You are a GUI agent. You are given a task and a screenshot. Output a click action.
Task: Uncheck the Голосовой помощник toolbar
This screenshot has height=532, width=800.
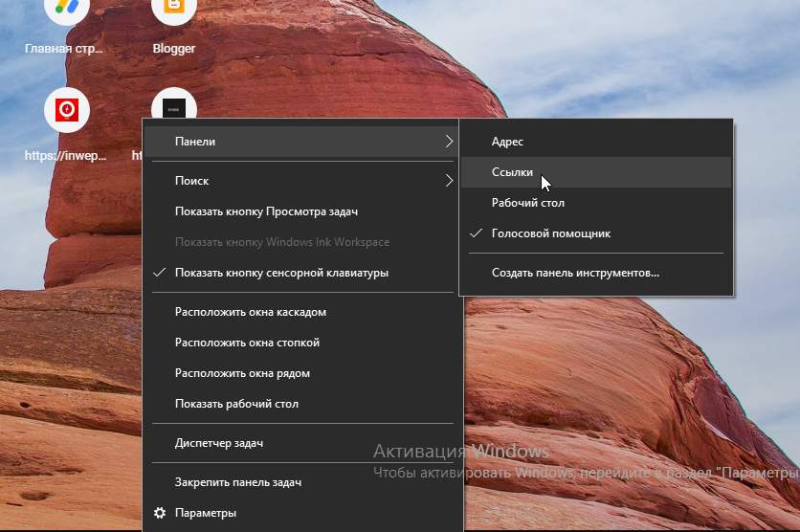pyautogui.click(x=596, y=233)
